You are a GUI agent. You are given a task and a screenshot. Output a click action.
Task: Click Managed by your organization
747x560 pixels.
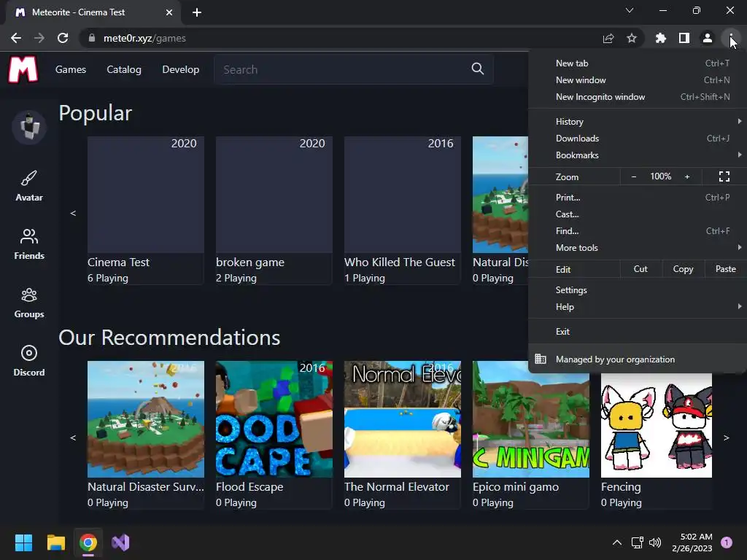(x=638, y=359)
